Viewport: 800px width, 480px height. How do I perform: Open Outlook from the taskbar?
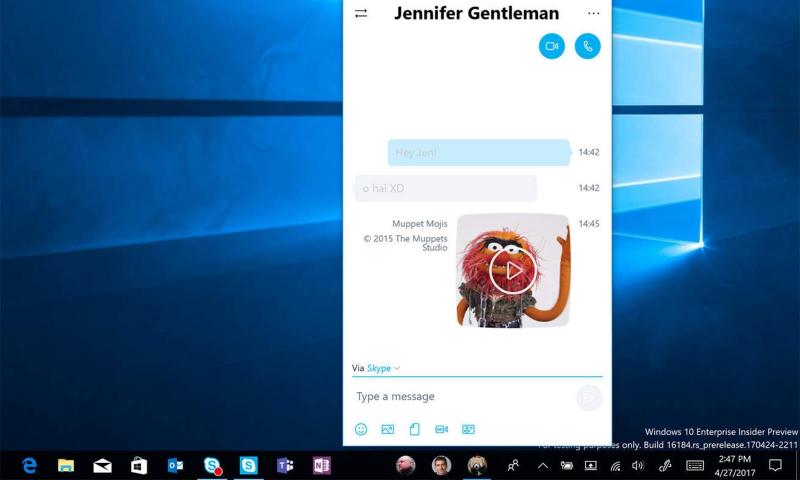pyautogui.click(x=176, y=465)
